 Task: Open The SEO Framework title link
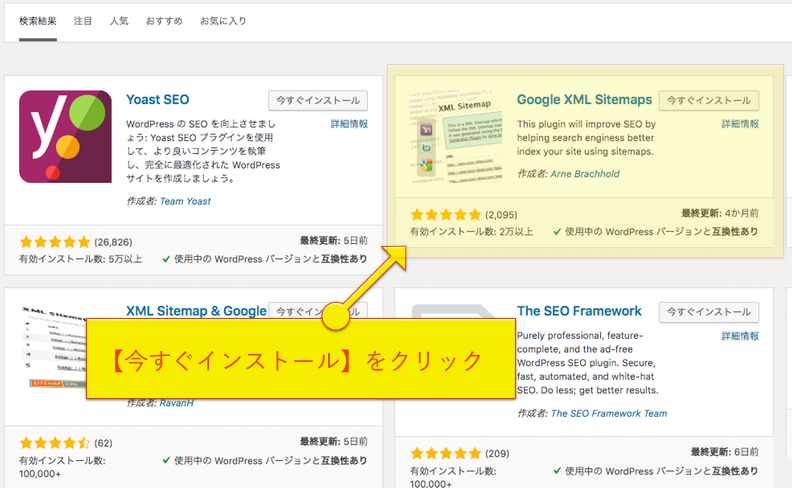tap(579, 311)
